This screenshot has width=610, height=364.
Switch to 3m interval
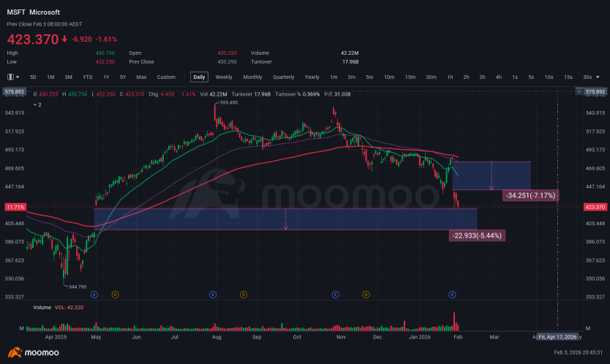click(352, 77)
